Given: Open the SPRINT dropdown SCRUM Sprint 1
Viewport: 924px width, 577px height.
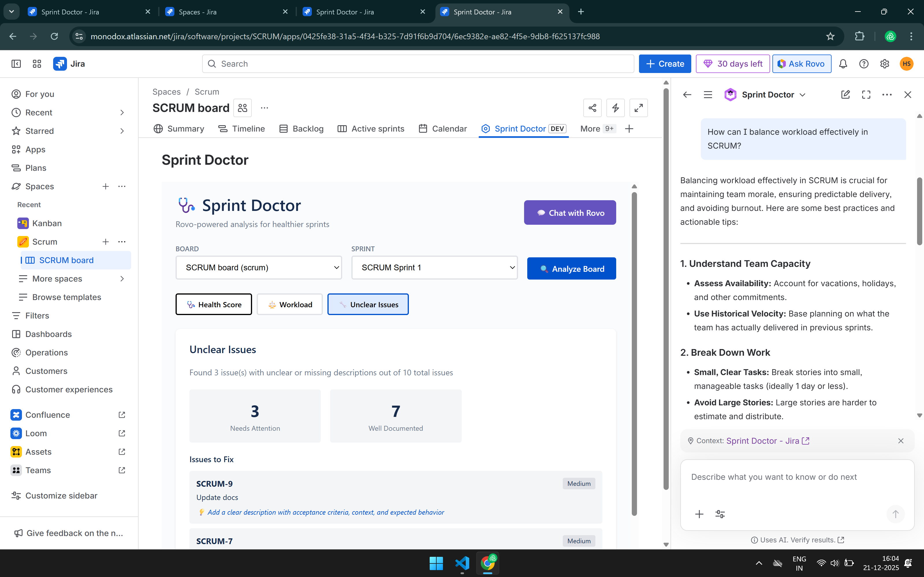Looking at the screenshot, I should pyautogui.click(x=434, y=267).
